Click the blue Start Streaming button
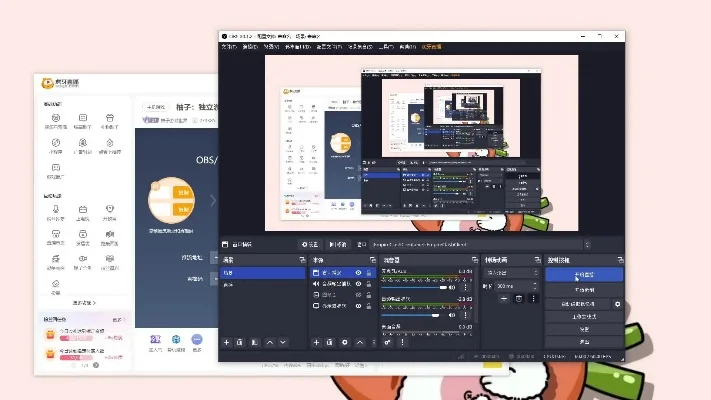 [x=584, y=275]
